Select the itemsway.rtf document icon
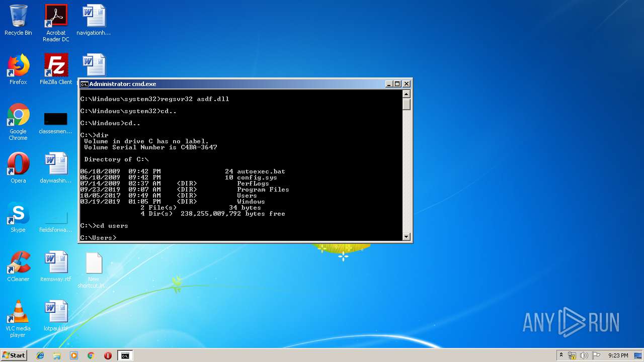644x362 pixels. (56, 266)
